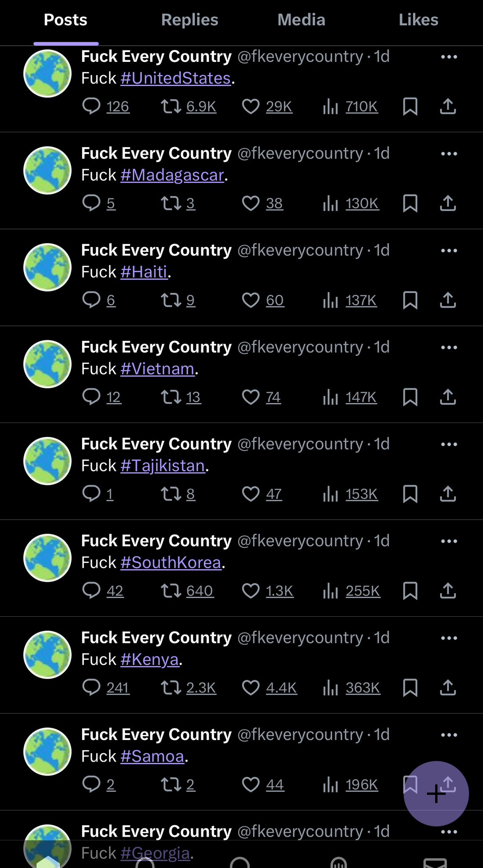Open the #SouthKorea hashtag link
This screenshot has height=868, width=483.
coord(171,562)
